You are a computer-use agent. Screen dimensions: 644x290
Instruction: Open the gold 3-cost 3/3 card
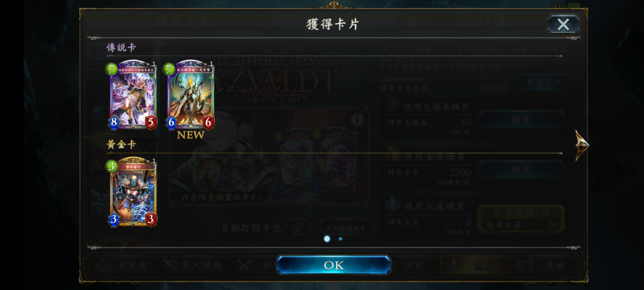pyautogui.click(x=133, y=192)
